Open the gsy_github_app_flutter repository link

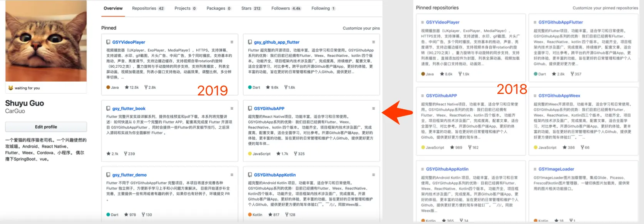(x=276, y=42)
